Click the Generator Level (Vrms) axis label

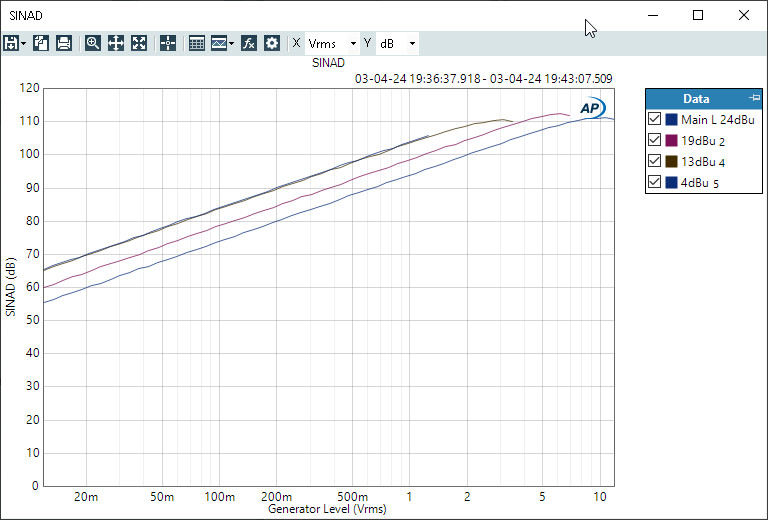coord(327,509)
